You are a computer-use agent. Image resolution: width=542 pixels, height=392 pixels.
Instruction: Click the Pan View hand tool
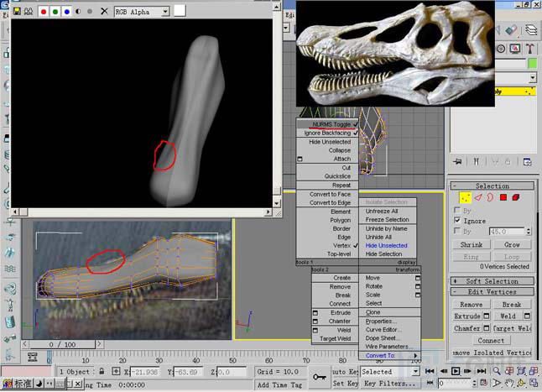[508, 383]
